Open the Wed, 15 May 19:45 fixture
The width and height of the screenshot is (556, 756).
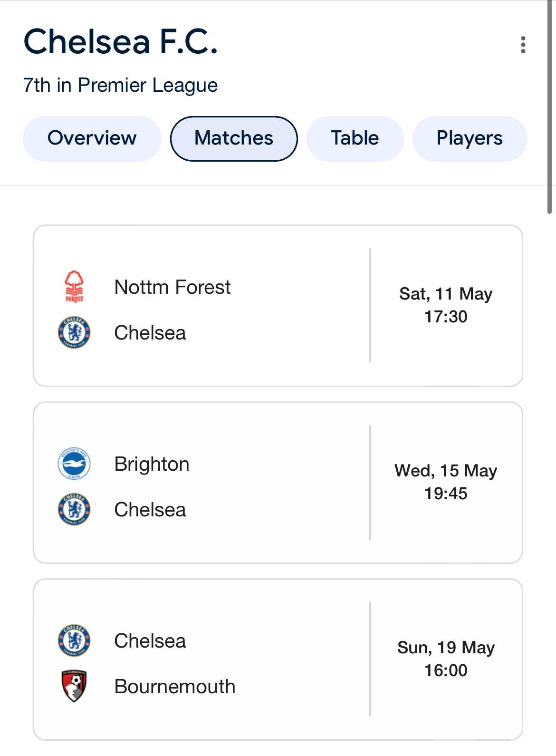point(278,483)
